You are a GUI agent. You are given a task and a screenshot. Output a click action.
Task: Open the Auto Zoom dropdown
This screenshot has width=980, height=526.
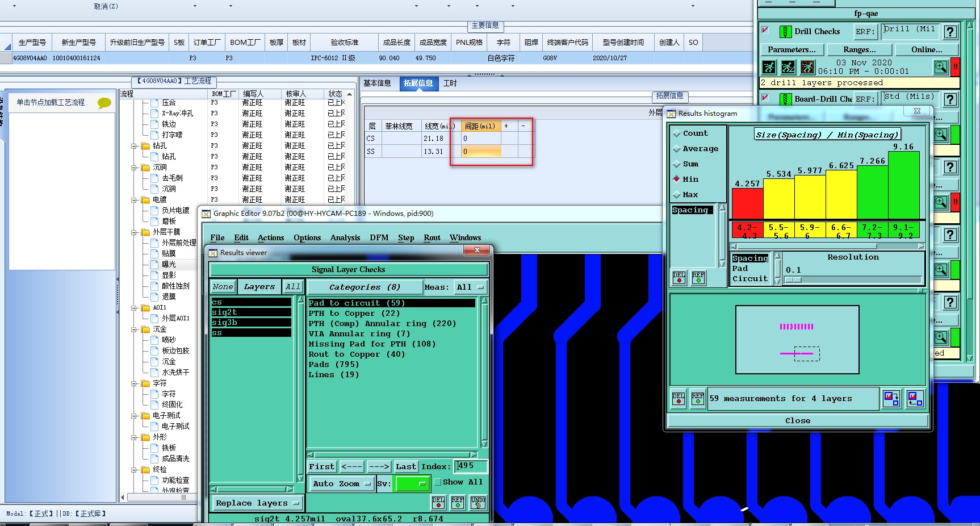point(341,484)
